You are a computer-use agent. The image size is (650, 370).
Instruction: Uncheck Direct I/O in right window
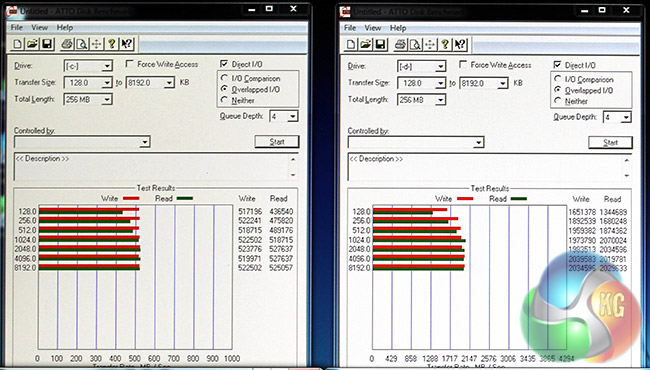(x=558, y=65)
